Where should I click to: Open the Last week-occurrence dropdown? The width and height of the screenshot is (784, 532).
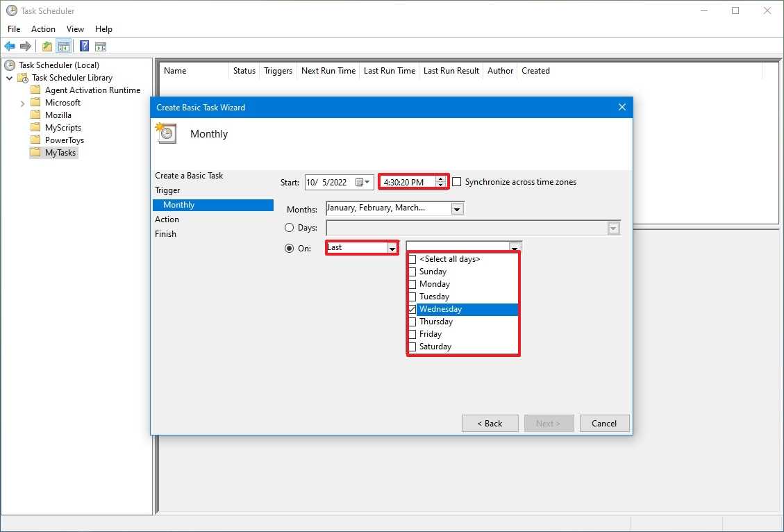click(x=392, y=248)
